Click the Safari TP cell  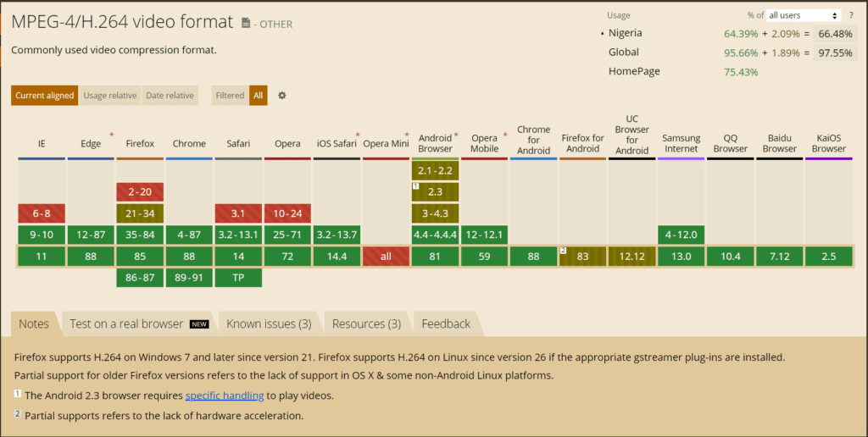pos(238,278)
